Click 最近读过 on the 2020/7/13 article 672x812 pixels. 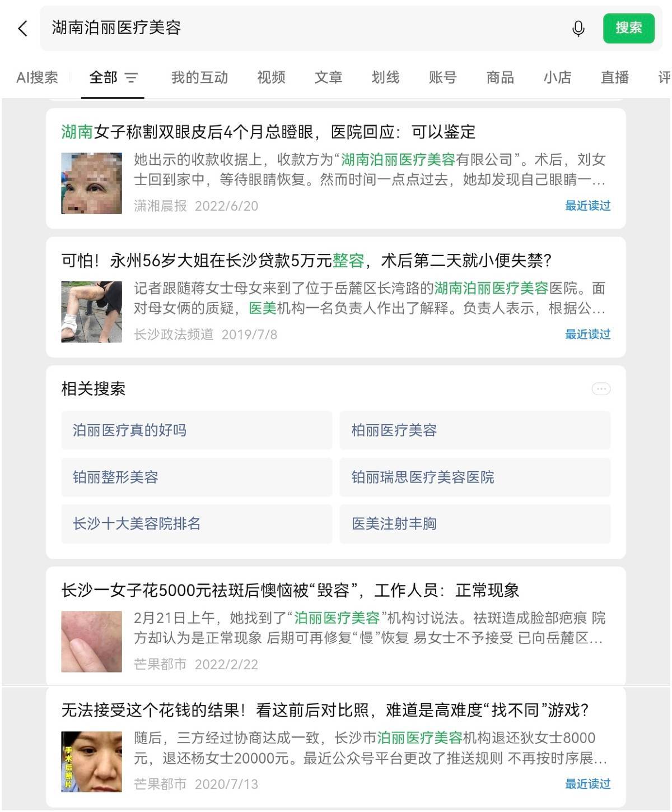(587, 784)
